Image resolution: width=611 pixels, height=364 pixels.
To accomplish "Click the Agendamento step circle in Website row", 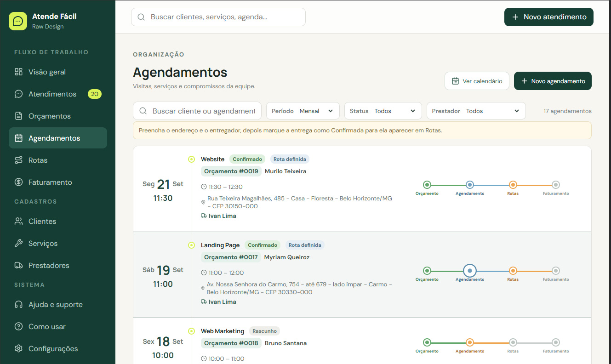I will point(470,185).
